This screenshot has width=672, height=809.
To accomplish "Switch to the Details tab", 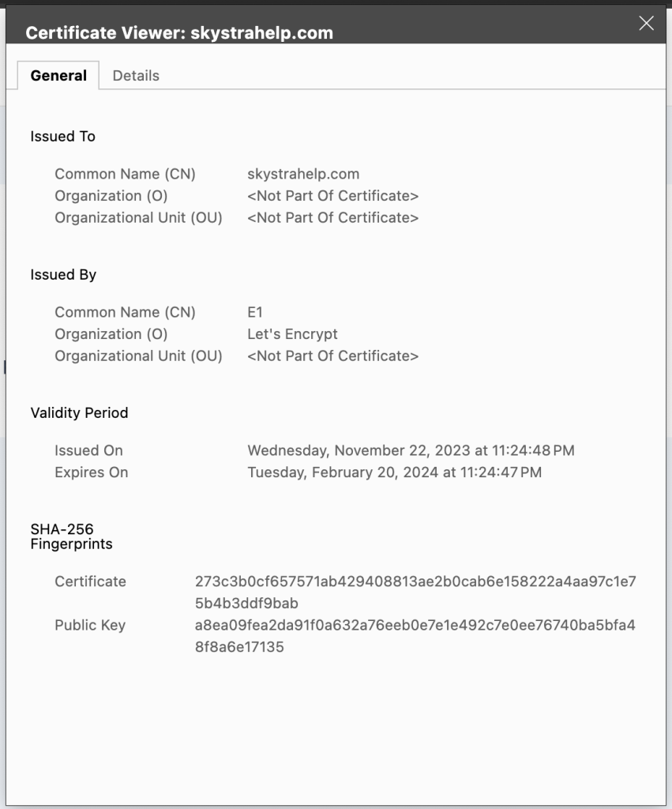I will pos(136,76).
